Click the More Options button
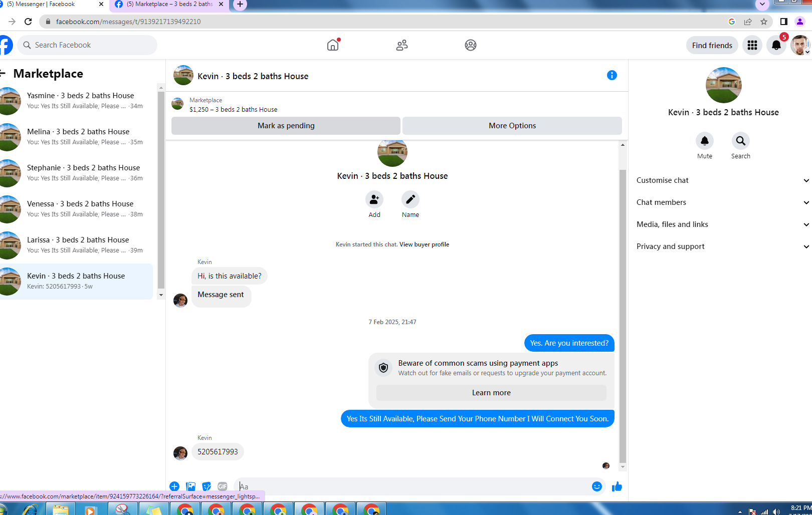This screenshot has width=812, height=515. tap(512, 126)
